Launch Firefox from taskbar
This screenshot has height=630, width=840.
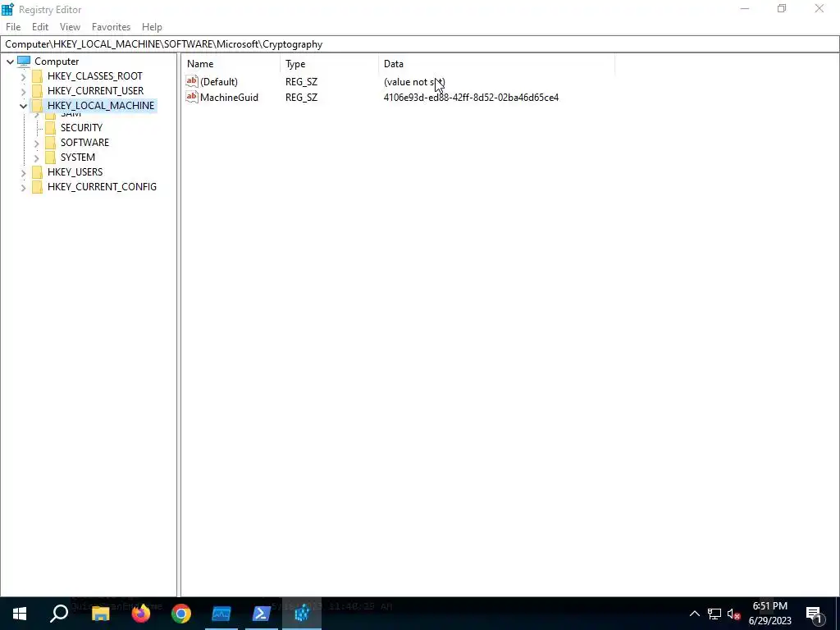141,614
